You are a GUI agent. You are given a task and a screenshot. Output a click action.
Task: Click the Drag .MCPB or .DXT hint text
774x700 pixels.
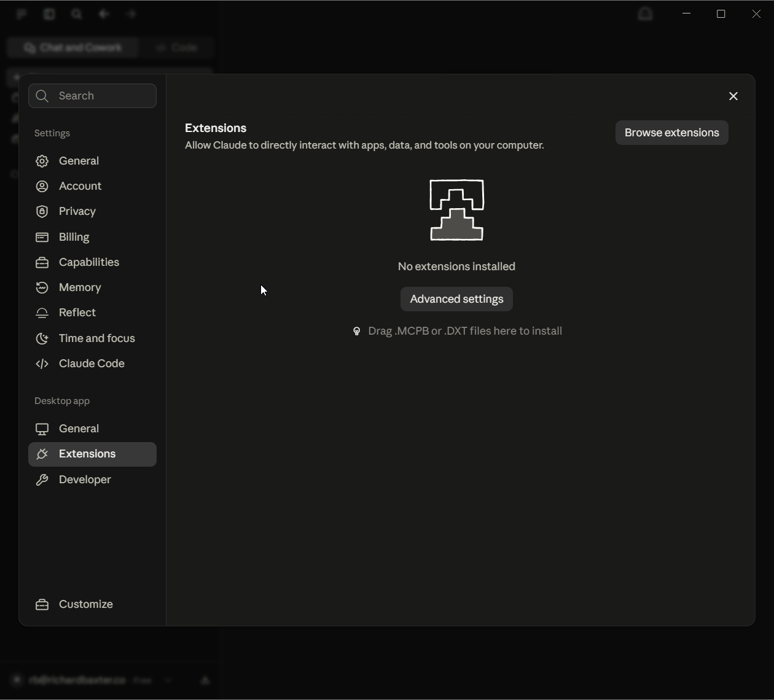(465, 331)
